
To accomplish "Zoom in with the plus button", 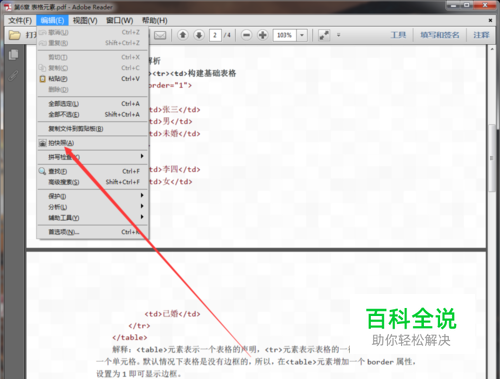I will pyautogui.click(x=263, y=35).
